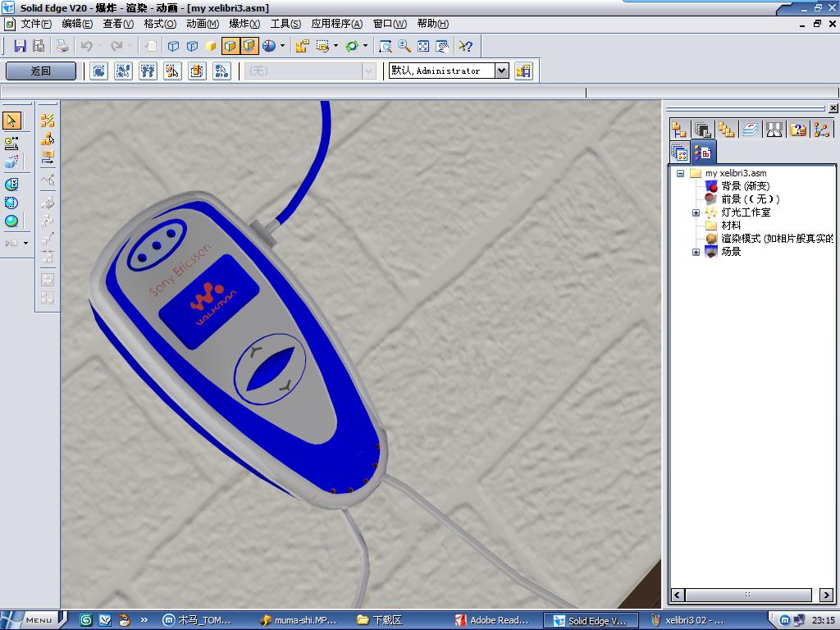
Task: Click the render area dashed sphere icon
Action: pyautogui.click(x=11, y=203)
